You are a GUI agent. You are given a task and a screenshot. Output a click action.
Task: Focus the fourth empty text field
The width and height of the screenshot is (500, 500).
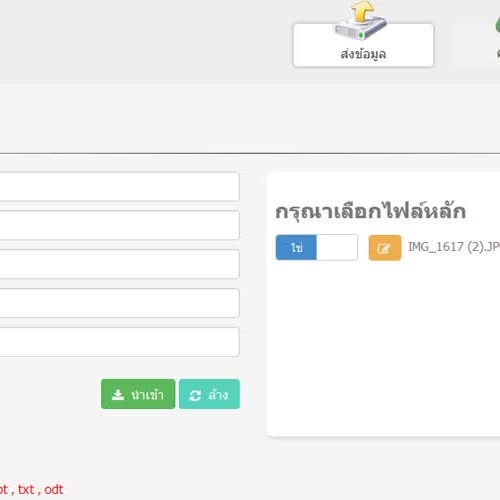point(119,303)
